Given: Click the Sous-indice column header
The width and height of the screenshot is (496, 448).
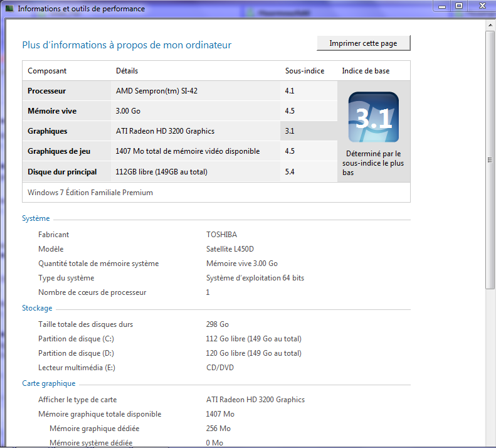Looking at the screenshot, I should (305, 71).
